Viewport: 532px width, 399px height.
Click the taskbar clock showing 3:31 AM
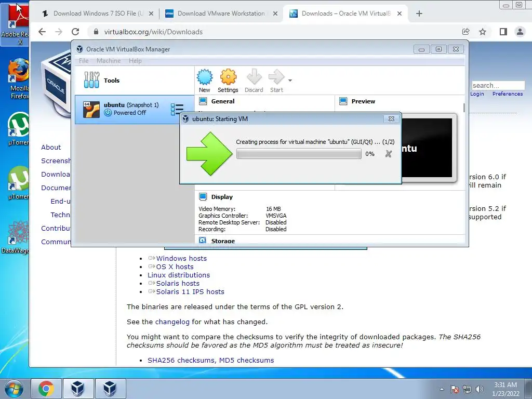click(506, 389)
